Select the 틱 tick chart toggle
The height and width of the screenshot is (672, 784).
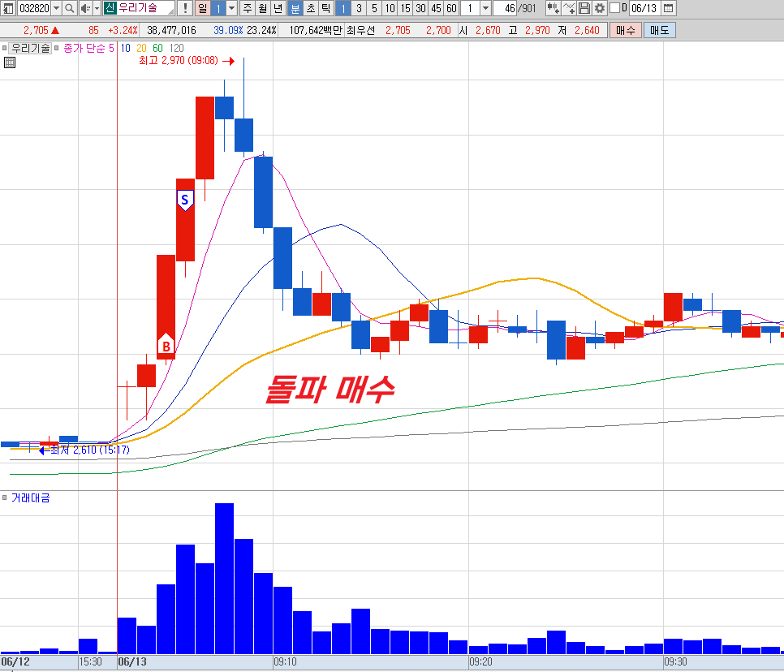325,8
